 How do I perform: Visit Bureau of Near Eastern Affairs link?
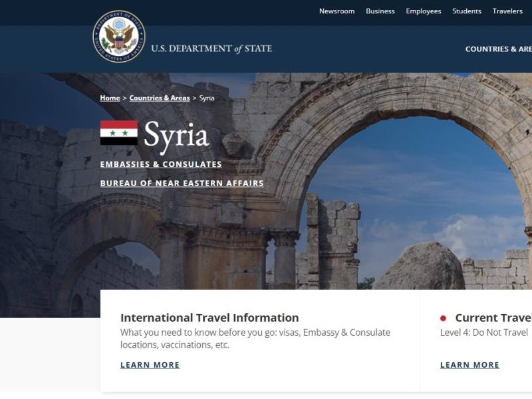click(x=182, y=184)
